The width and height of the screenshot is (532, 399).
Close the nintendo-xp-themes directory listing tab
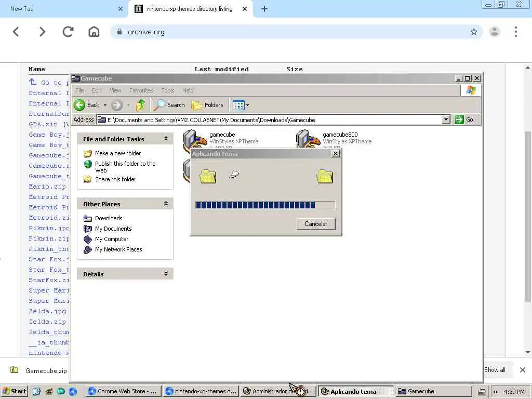tap(245, 9)
